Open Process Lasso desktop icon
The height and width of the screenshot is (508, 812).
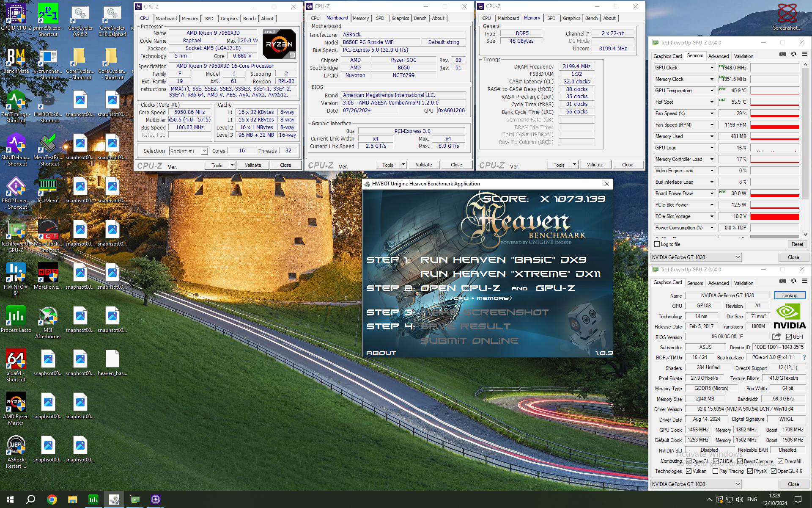16,320
